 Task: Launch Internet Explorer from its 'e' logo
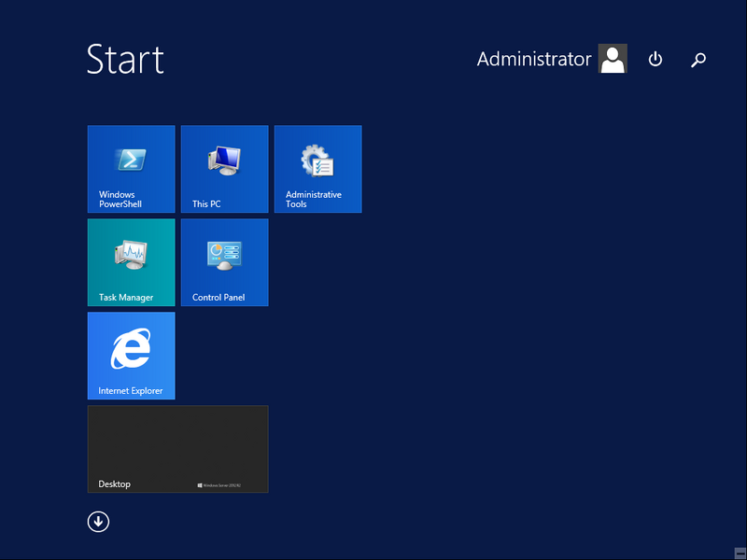[131, 351]
